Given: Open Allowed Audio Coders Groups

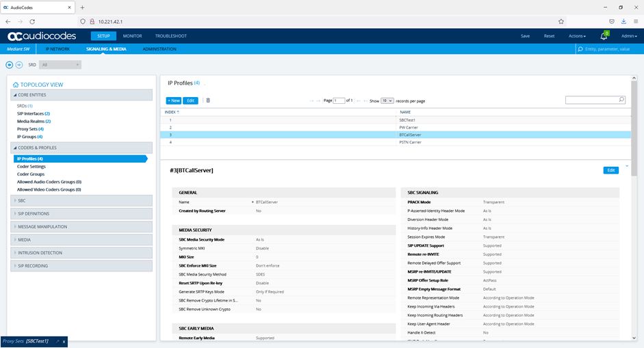Looking at the screenshot, I should pyautogui.click(x=49, y=182).
